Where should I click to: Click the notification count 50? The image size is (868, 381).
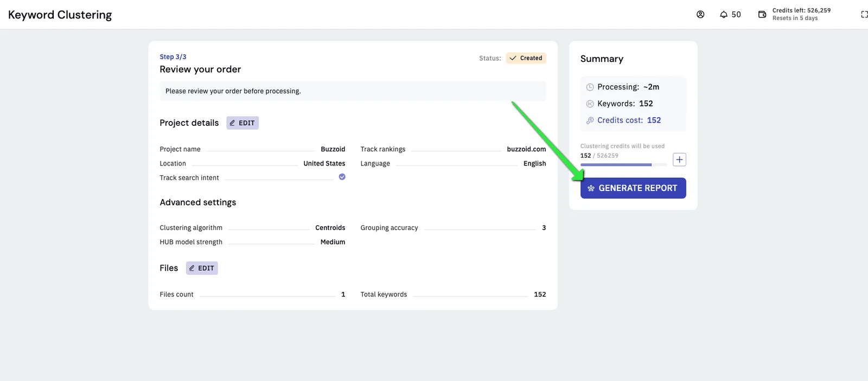[x=736, y=15]
